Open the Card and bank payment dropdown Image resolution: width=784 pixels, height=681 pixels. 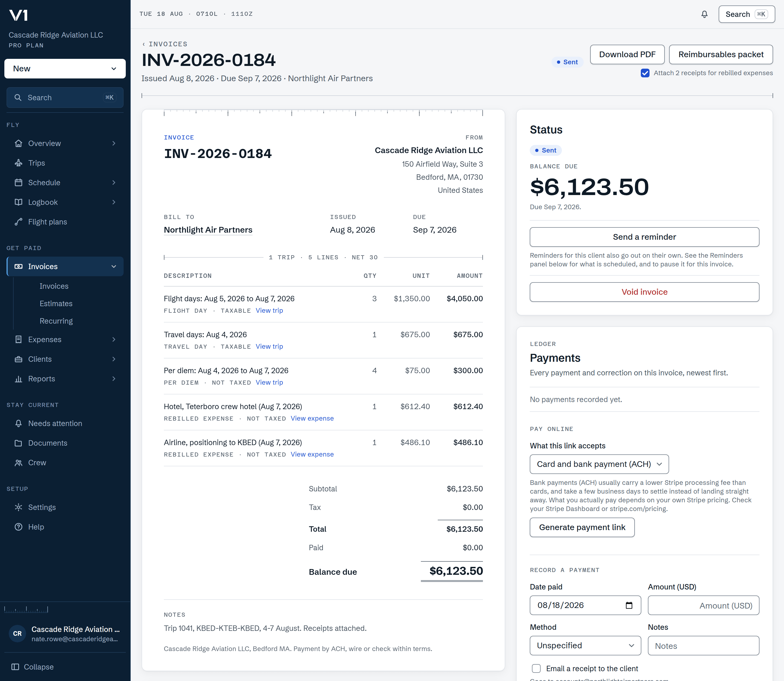click(x=599, y=464)
